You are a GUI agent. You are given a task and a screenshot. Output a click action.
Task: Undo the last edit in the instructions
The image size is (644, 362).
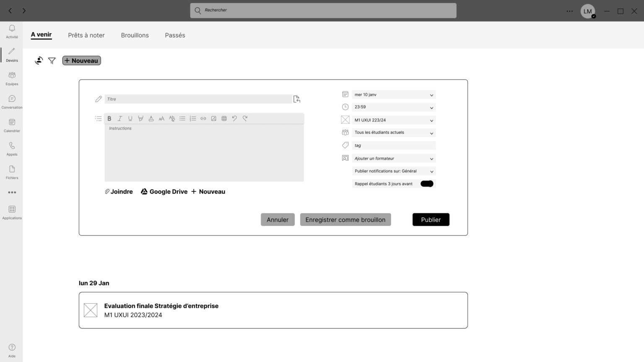234,119
